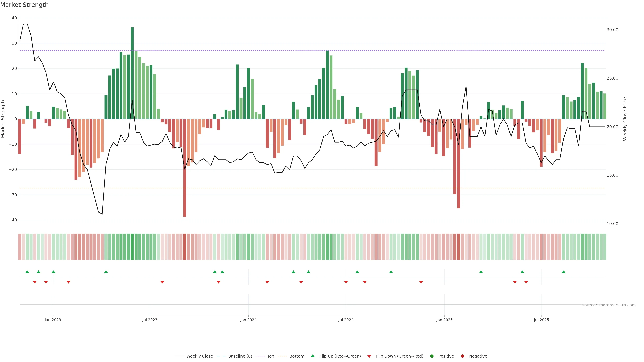Click the Weekly Close Price axis title
The height and width of the screenshot is (362, 644).
click(x=625, y=119)
